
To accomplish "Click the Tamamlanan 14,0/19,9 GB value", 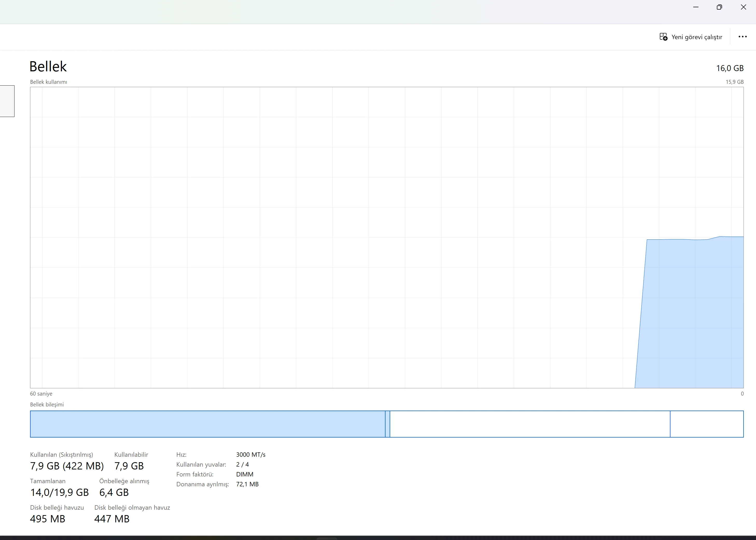I will coord(59,493).
